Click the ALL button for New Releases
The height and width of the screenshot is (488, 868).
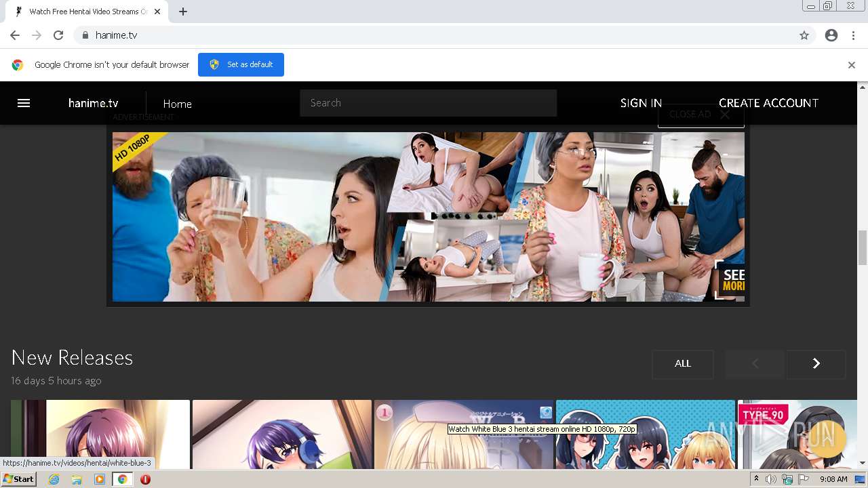[x=683, y=364]
